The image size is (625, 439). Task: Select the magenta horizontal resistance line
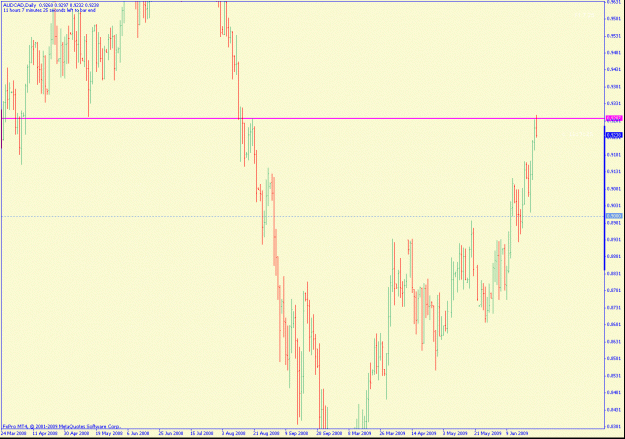click(303, 118)
